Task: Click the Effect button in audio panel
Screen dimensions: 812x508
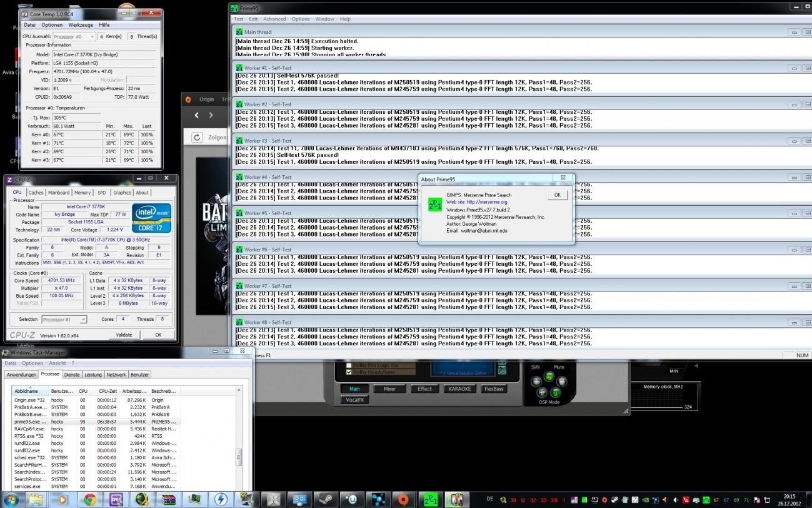Action: (425, 389)
